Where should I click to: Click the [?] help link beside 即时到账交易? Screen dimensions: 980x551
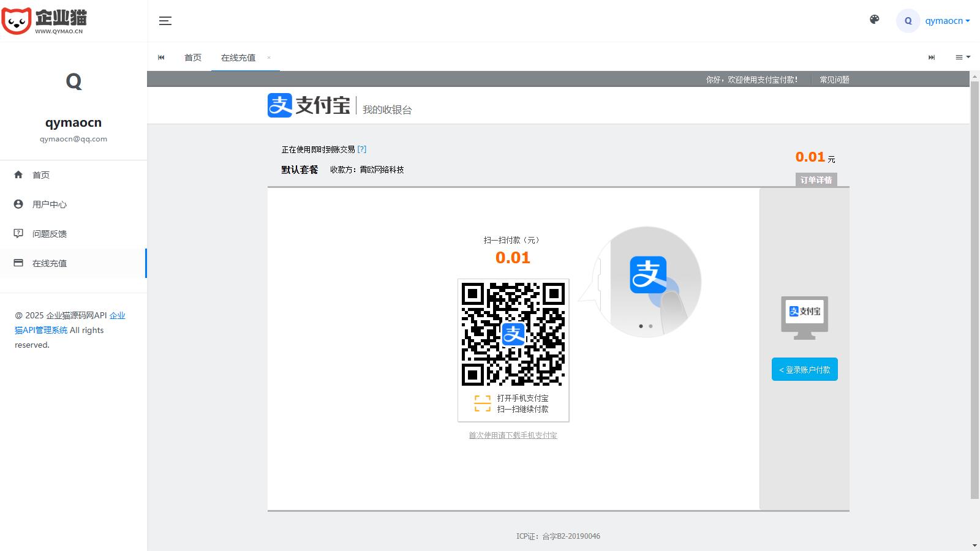362,149
